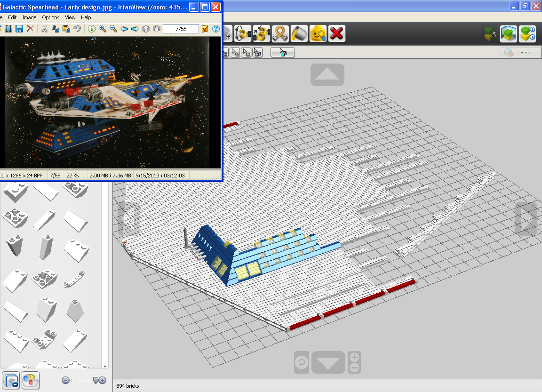Open image information (green i) in IrfanView

[x=92, y=29]
